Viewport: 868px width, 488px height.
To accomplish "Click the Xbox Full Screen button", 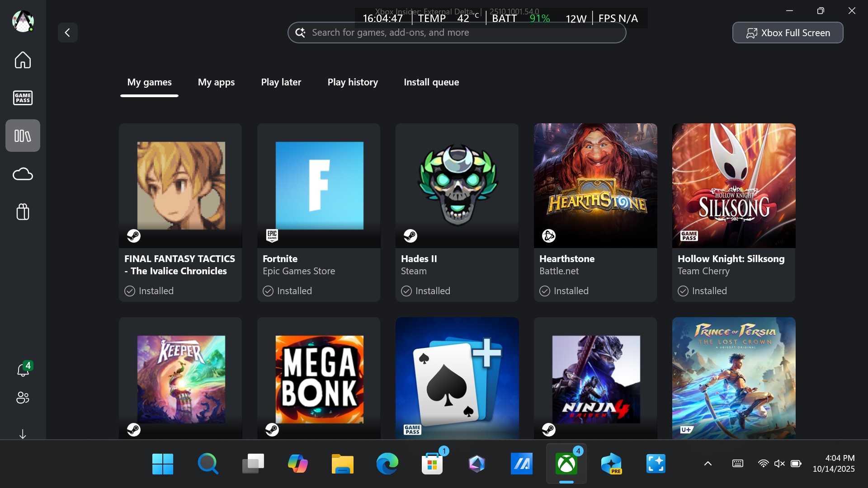I will coord(788,33).
